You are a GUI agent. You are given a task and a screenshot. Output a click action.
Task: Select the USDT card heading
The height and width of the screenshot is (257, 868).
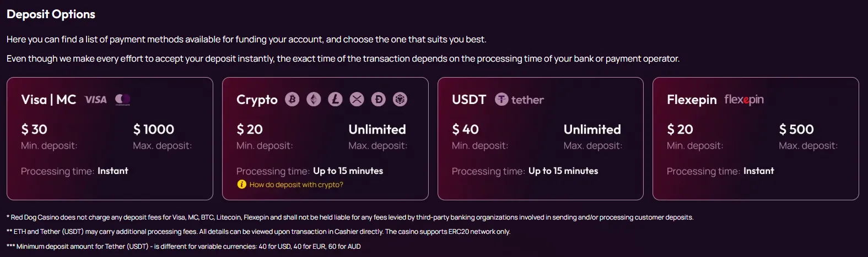469,100
